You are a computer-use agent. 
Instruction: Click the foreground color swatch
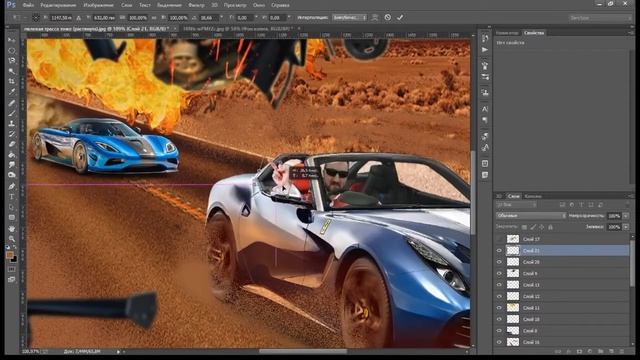click(x=10, y=255)
